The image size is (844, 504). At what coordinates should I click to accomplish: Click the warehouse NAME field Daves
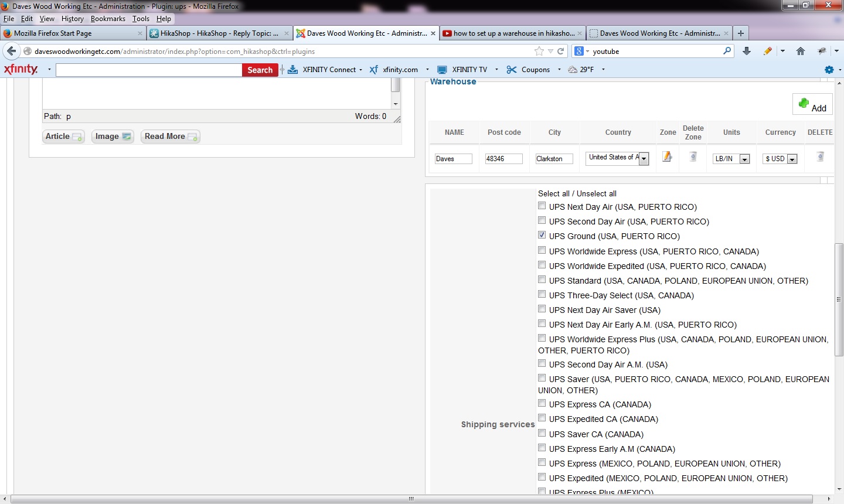[x=454, y=159]
